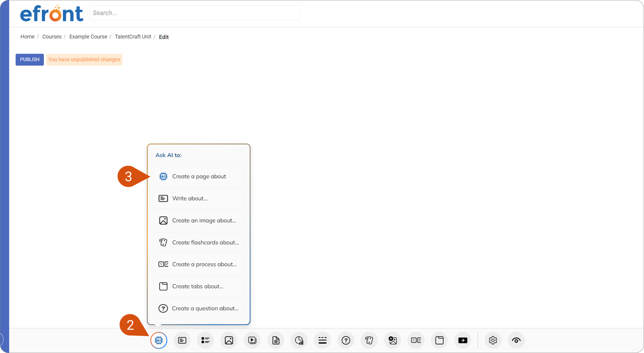Choose 'Write about...' AI option
The height and width of the screenshot is (353, 644).
[x=199, y=199]
